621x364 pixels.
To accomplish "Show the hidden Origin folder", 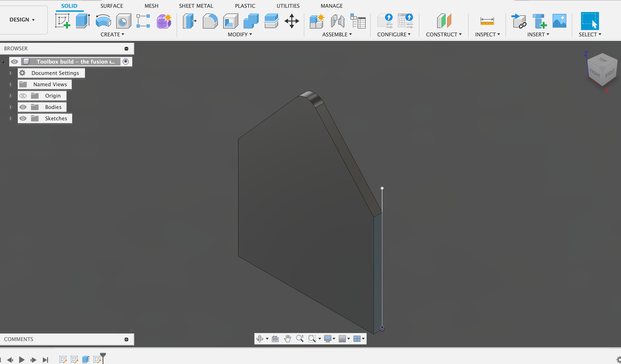I will pyautogui.click(x=23, y=96).
